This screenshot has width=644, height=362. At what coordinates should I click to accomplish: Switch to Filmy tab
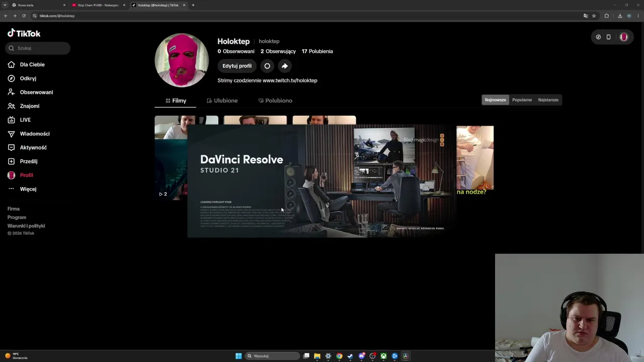point(176,101)
